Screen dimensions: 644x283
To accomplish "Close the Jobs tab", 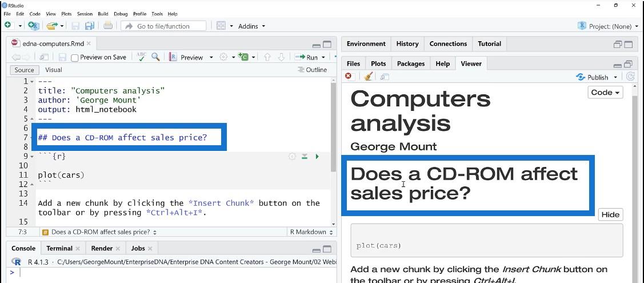I will [150, 249].
